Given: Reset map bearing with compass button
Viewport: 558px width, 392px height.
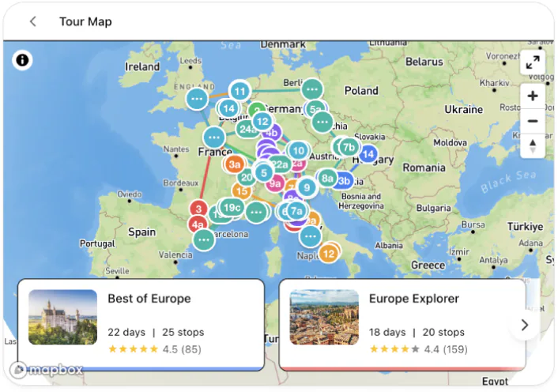Looking at the screenshot, I should point(533,146).
